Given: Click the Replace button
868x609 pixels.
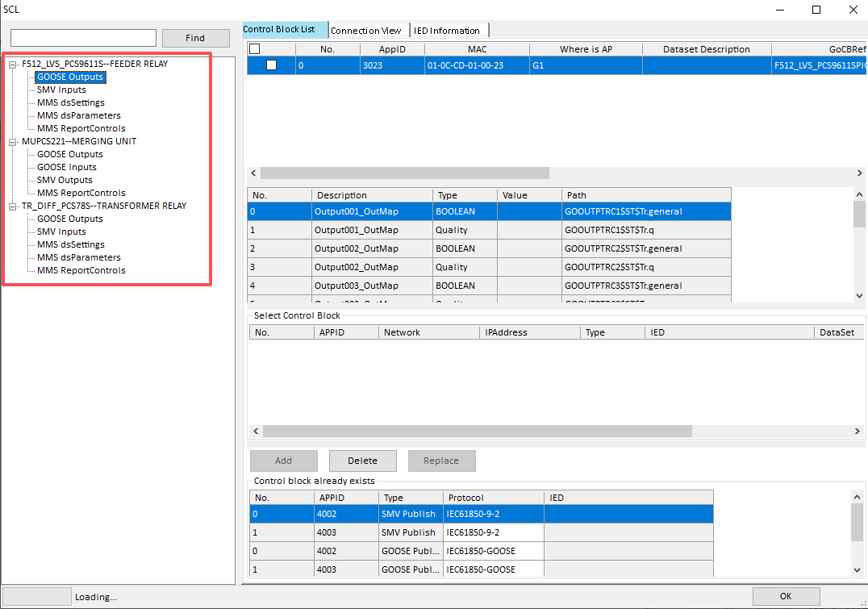Looking at the screenshot, I should tap(441, 461).
